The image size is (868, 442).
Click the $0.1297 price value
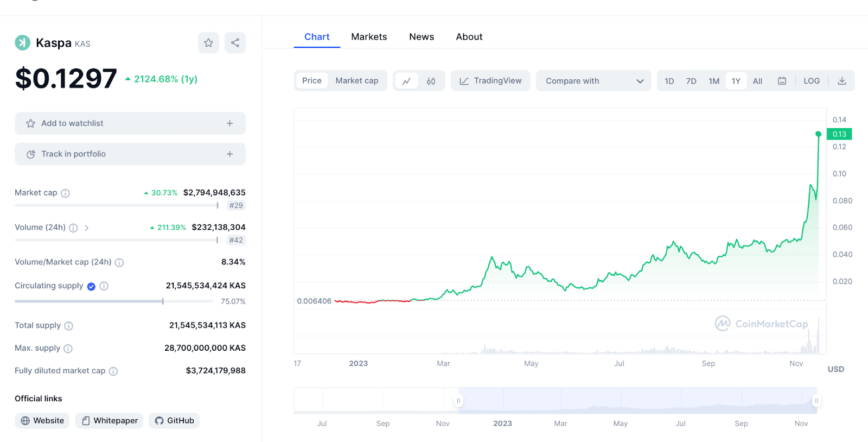tap(66, 79)
